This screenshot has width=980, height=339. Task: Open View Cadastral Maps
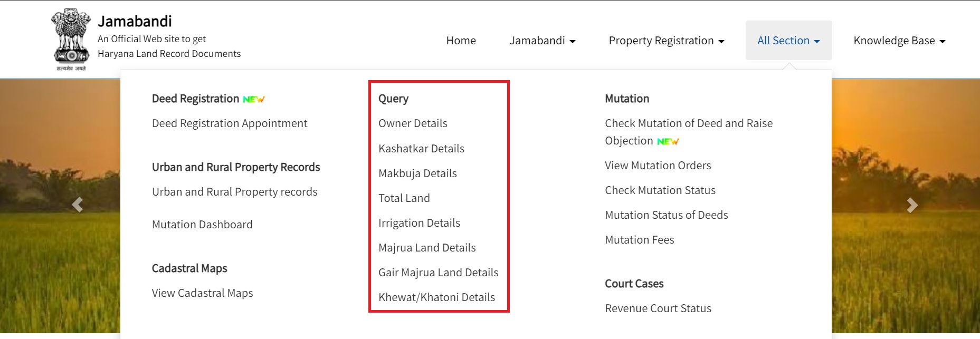pyautogui.click(x=202, y=293)
